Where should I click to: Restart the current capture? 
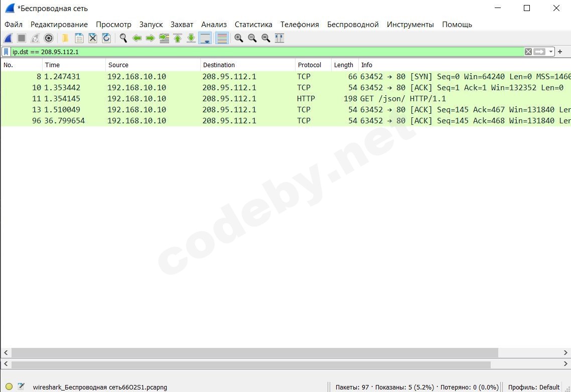pyautogui.click(x=35, y=38)
